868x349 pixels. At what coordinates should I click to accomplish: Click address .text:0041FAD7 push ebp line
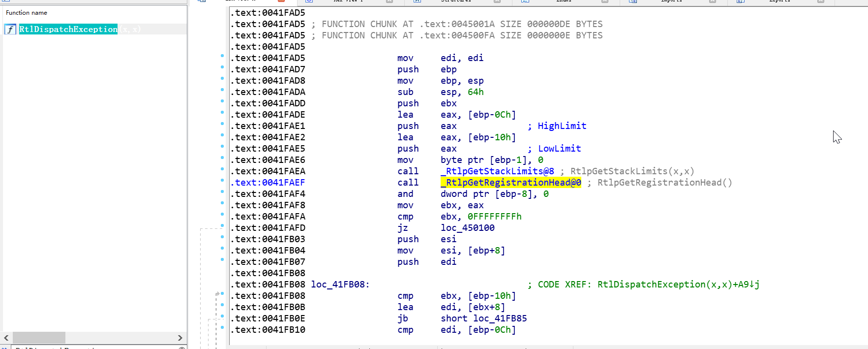pyautogui.click(x=268, y=69)
